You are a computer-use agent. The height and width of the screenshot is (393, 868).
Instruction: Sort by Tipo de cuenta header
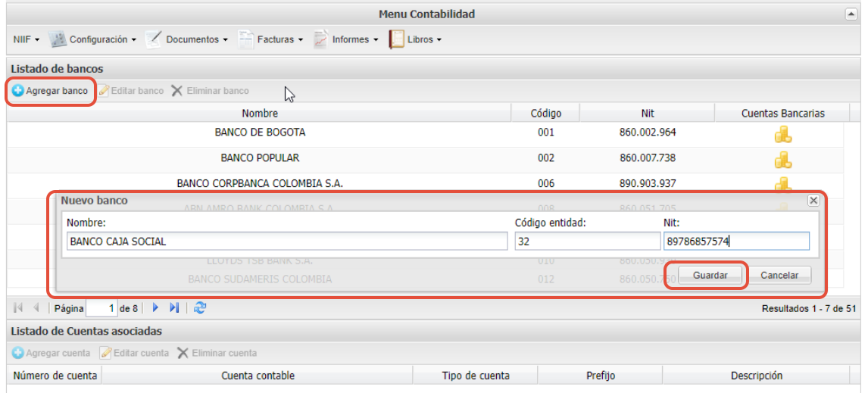(x=476, y=376)
